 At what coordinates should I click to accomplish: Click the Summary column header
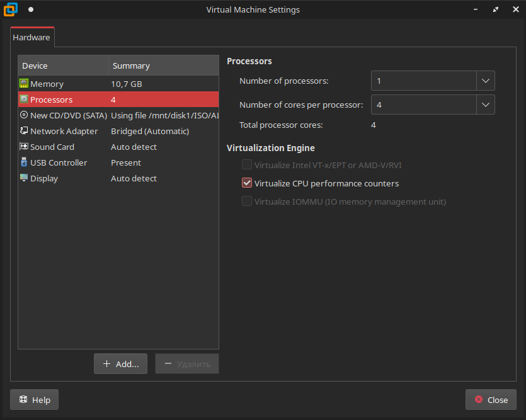[164, 65]
